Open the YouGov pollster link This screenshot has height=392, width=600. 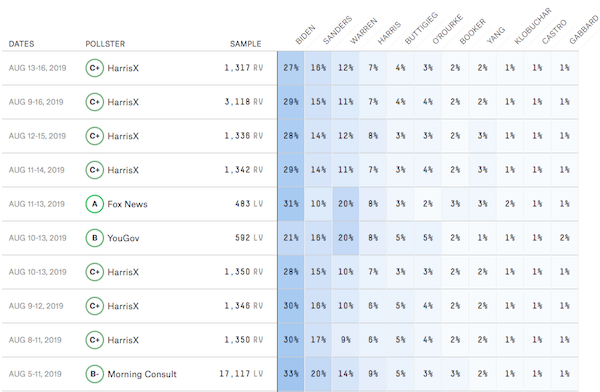point(123,238)
